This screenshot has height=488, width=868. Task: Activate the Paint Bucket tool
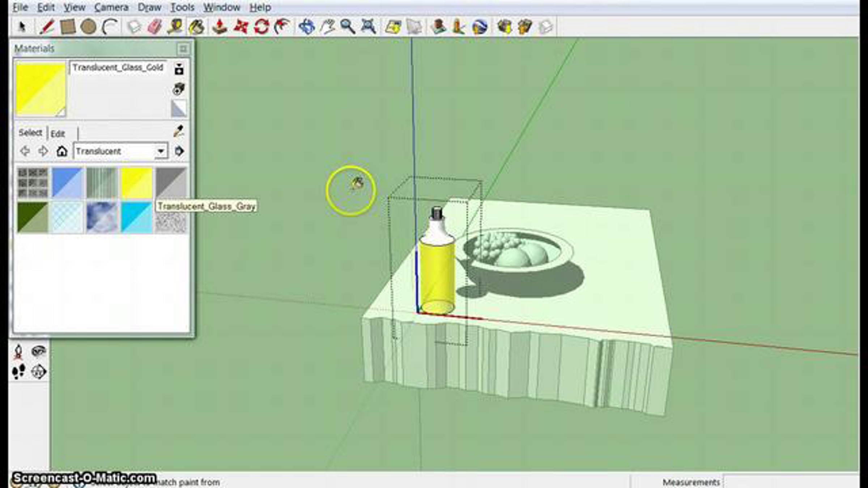[x=196, y=27]
